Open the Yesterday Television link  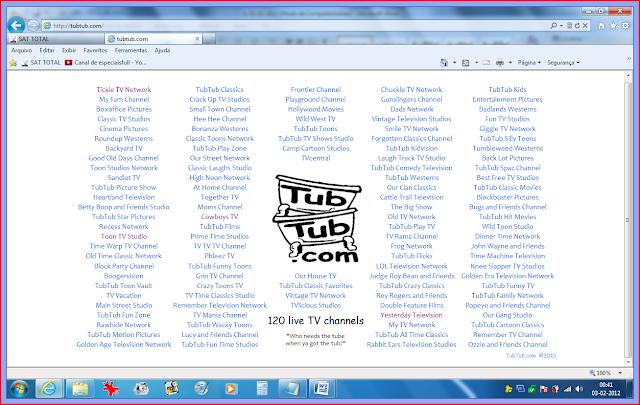[411, 315]
